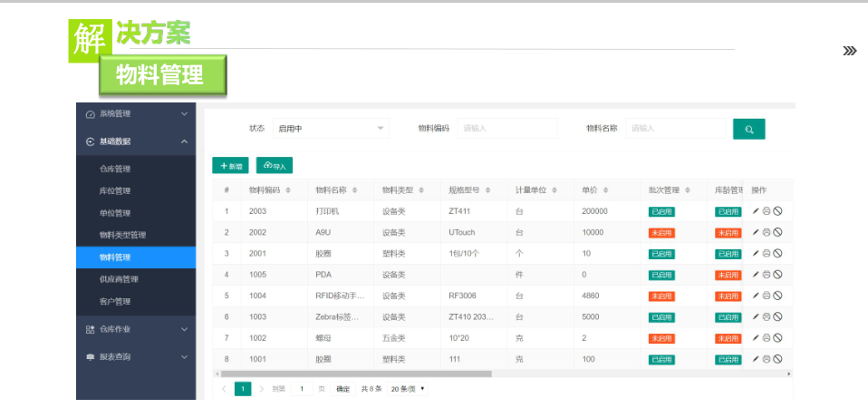Print icon for Zebra row 1003
Viewport: 868px width, 408px height.
[x=767, y=316]
